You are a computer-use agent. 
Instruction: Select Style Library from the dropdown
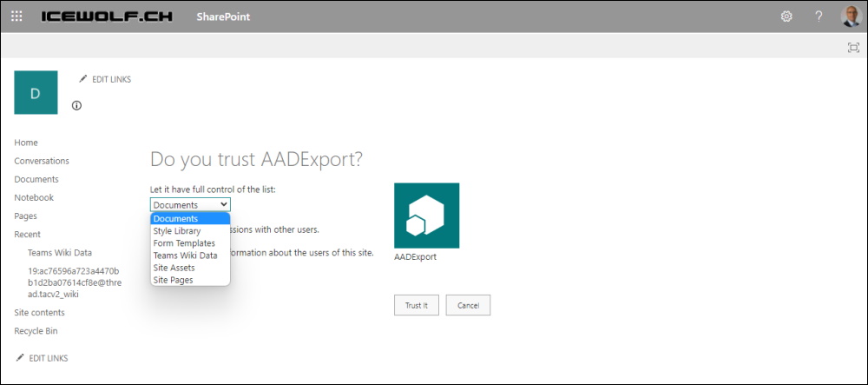(x=190, y=231)
